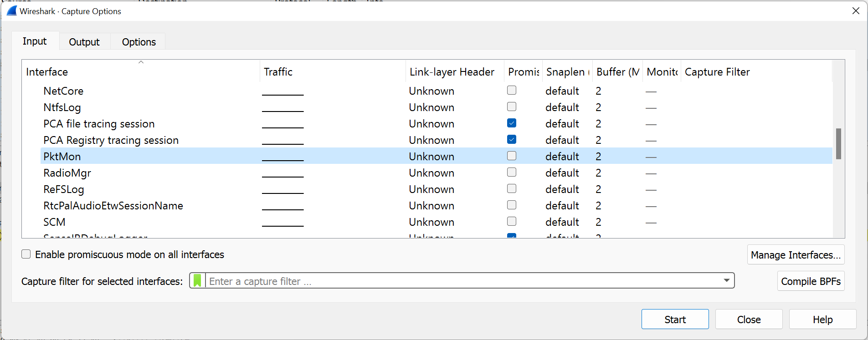
Task: Click the Wireshark shark fin title icon
Action: click(12, 11)
